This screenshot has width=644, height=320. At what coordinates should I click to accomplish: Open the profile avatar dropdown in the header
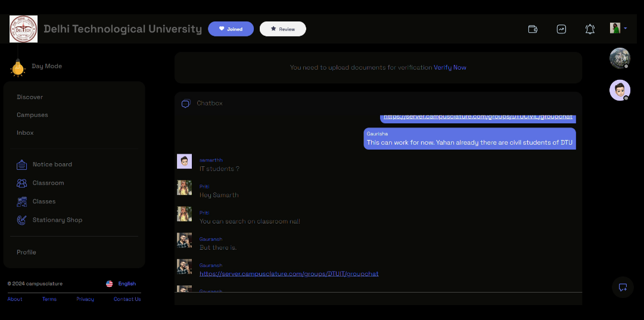tap(618, 28)
